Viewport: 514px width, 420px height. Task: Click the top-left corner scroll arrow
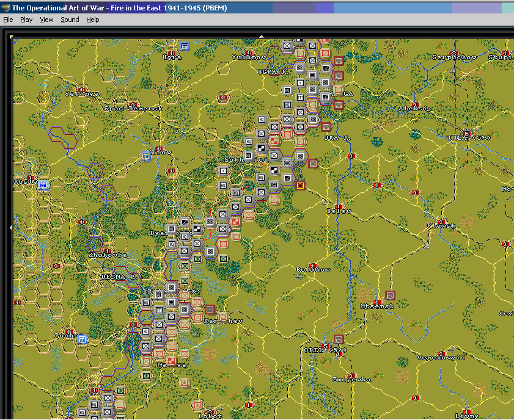(12, 37)
